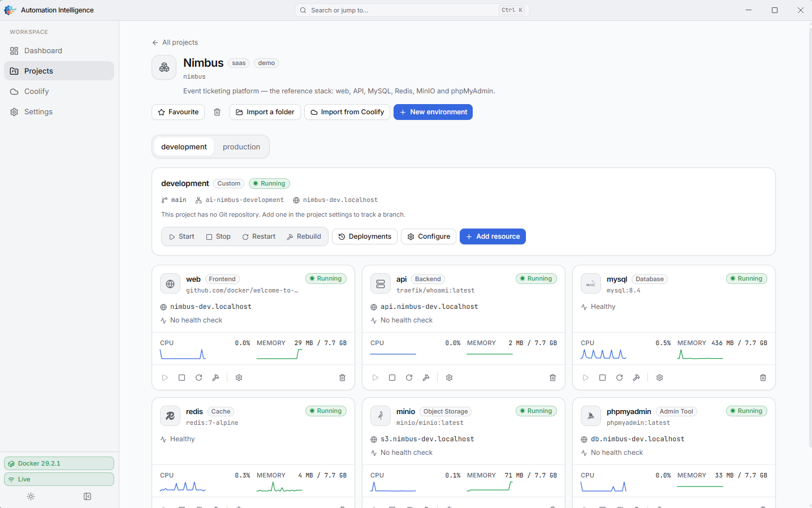Click ai-nimbus-development network label
This screenshot has height=508, width=812.
[245, 200]
